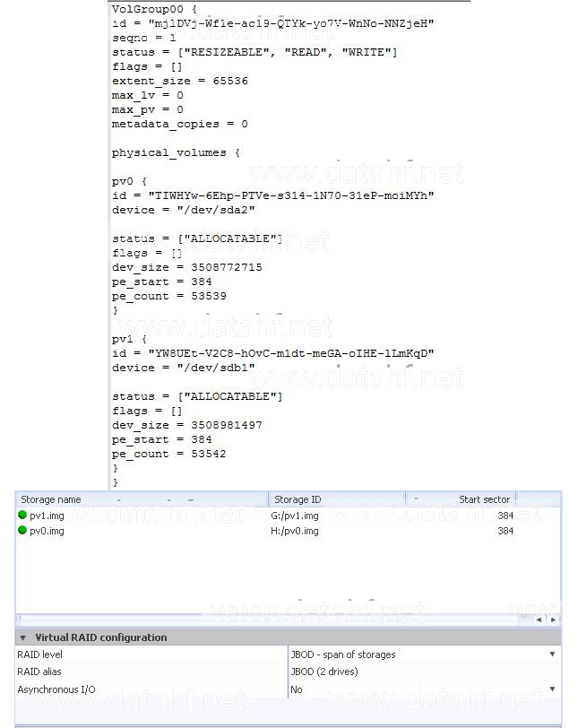The height and width of the screenshot is (728, 578).
Task: Click the pe_count = 53542 line
Action: (x=169, y=454)
